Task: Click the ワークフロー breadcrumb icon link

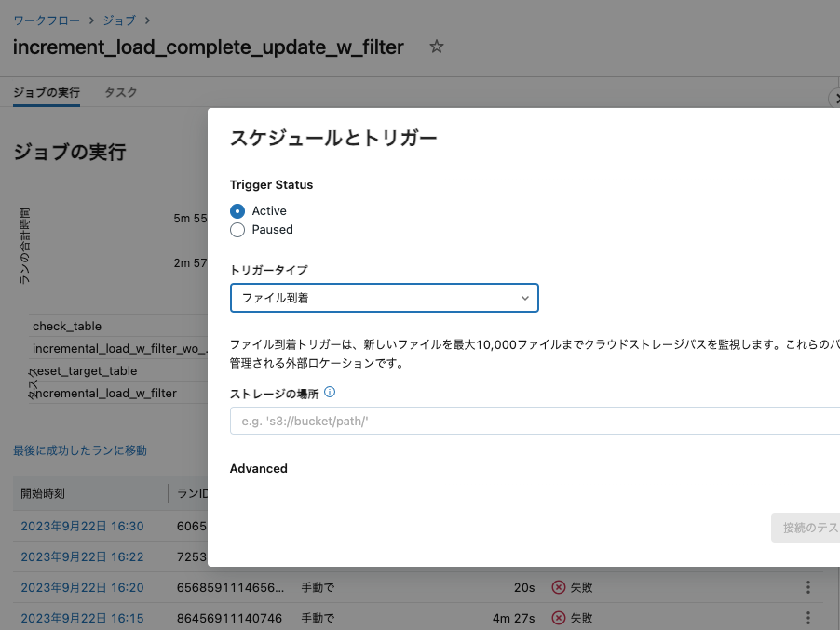Action: click(45, 20)
